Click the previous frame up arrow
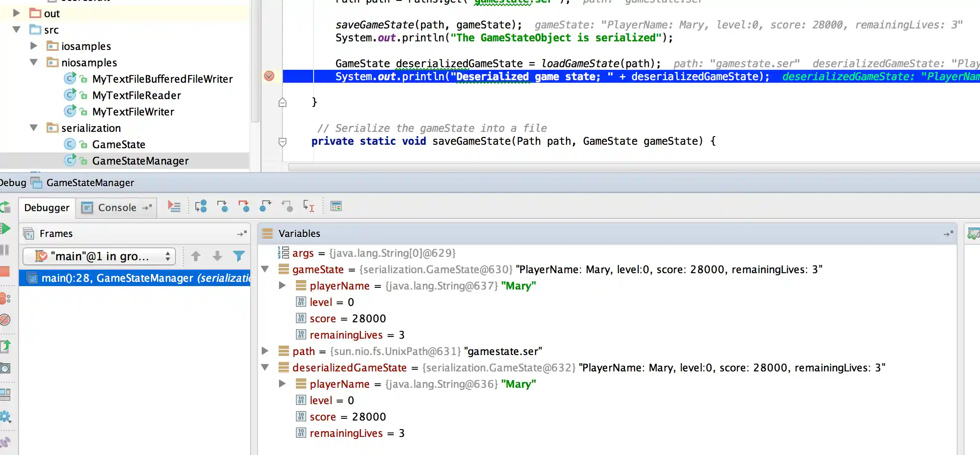 click(x=196, y=256)
